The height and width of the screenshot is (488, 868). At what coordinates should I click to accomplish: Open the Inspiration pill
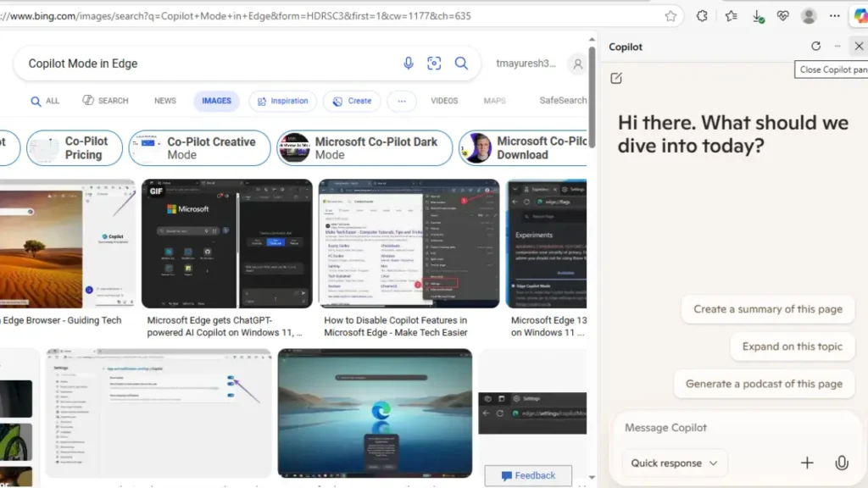click(x=282, y=102)
